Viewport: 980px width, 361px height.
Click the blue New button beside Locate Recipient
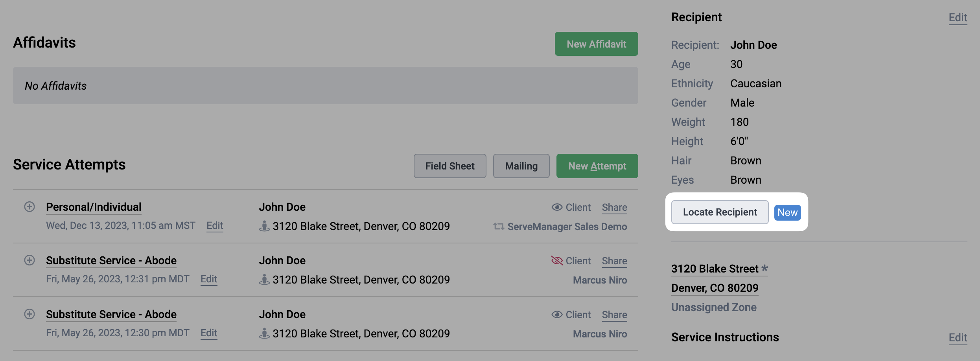tap(787, 212)
